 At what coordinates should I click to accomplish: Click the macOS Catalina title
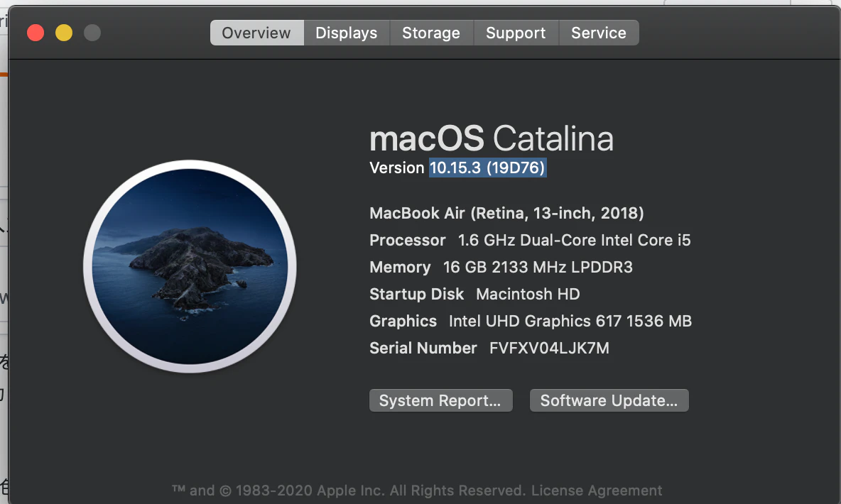492,138
